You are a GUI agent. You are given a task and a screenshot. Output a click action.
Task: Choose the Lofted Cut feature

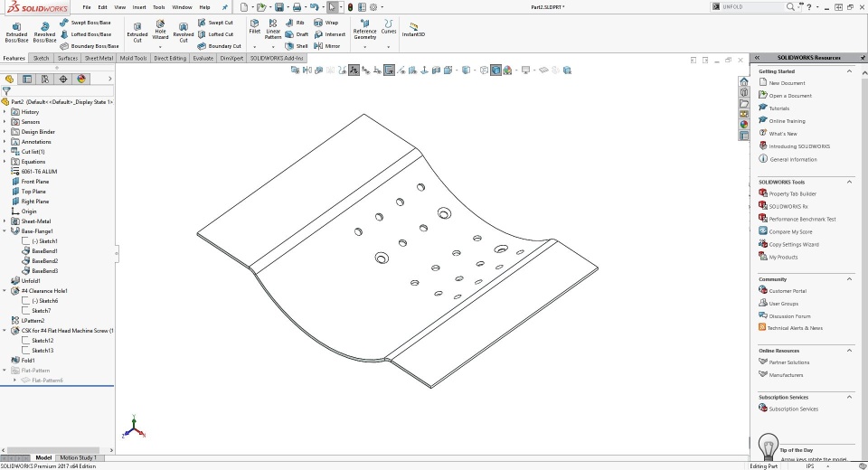(x=215, y=34)
